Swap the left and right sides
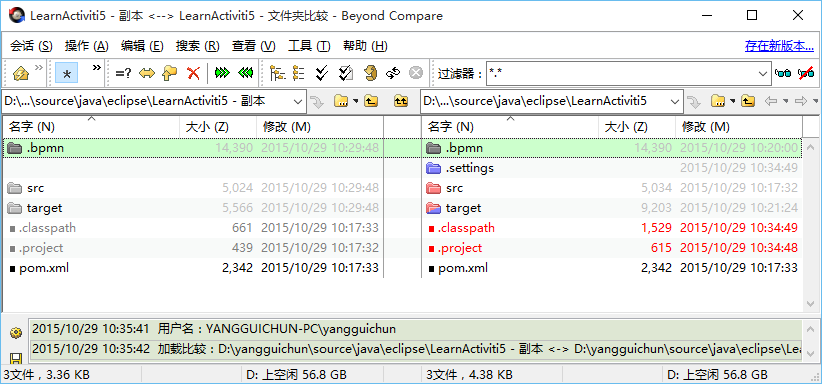Viewport: 822px width, 384px height. 147,73
